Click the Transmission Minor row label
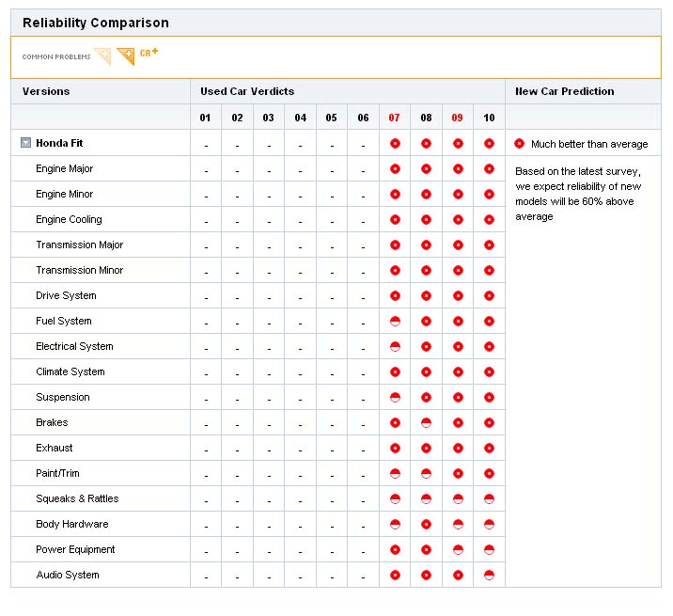Screen dimensions: 673x616 [x=79, y=270]
